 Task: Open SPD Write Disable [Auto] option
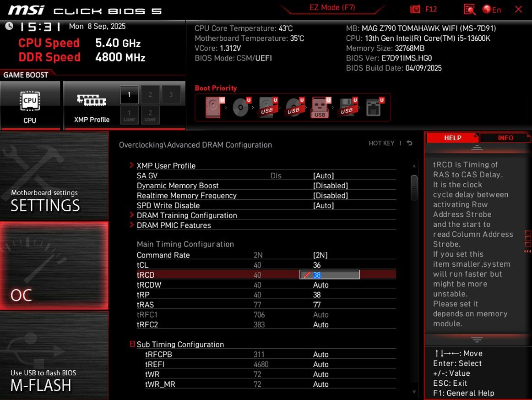tap(323, 205)
